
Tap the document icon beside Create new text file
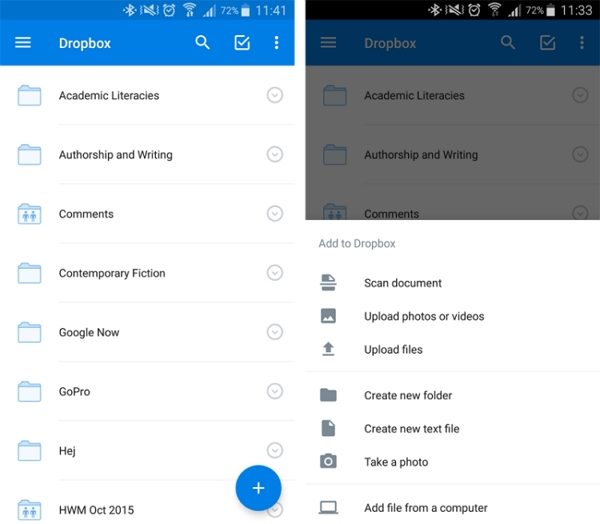[x=328, y=428]
